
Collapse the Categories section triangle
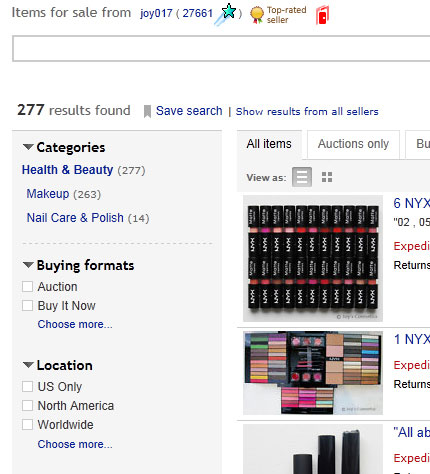[x=28, y=147]
